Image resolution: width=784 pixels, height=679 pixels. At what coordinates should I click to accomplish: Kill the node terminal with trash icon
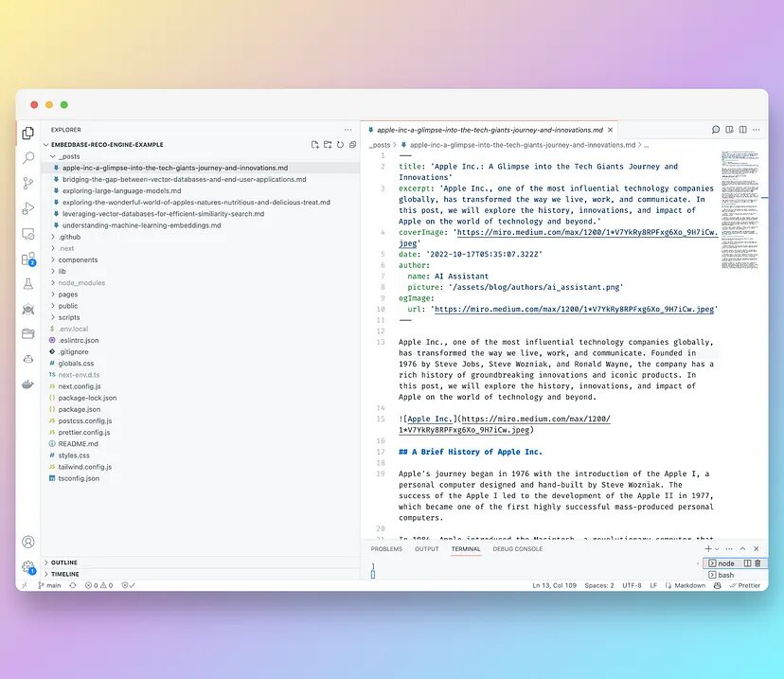click(x=757, y=563)
